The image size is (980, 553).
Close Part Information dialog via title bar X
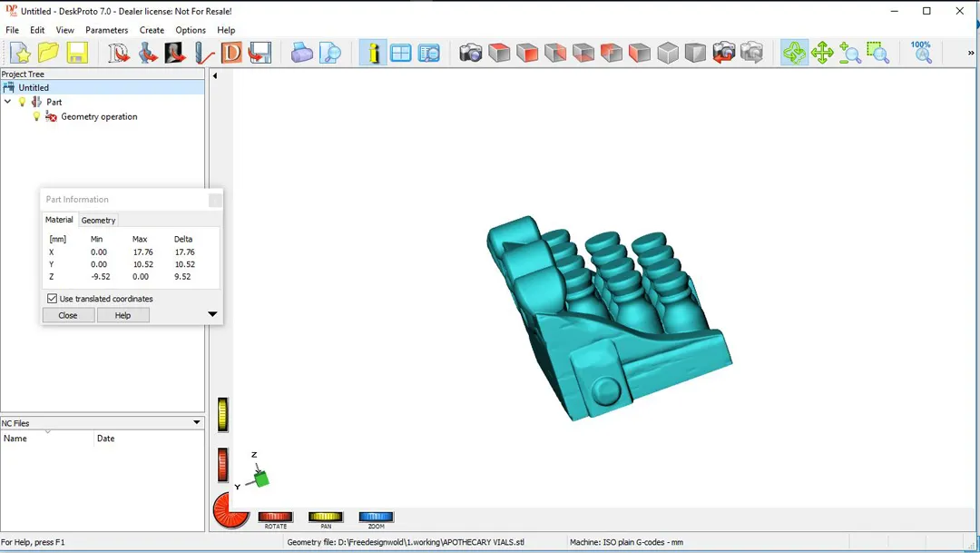(215, 200)
